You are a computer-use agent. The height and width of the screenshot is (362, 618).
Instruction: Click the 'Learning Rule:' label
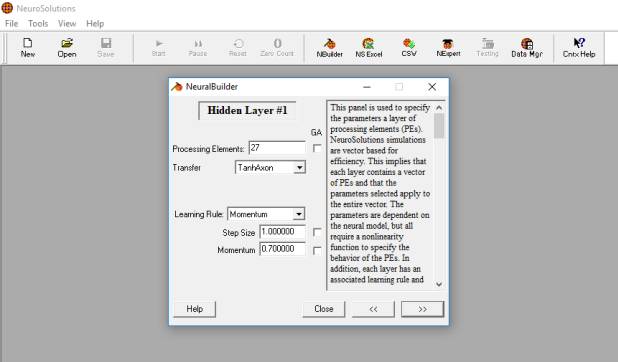(199, 214)
